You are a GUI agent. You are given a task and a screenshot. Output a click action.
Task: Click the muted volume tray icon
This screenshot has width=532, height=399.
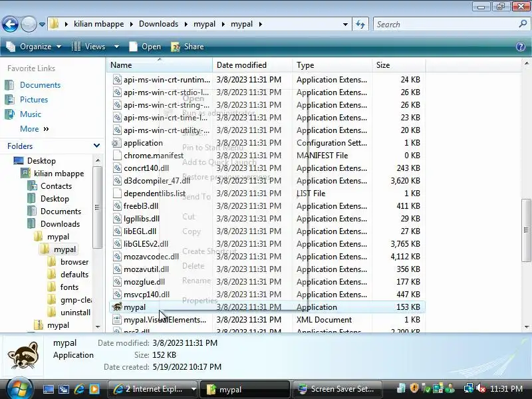click(480, 388)
